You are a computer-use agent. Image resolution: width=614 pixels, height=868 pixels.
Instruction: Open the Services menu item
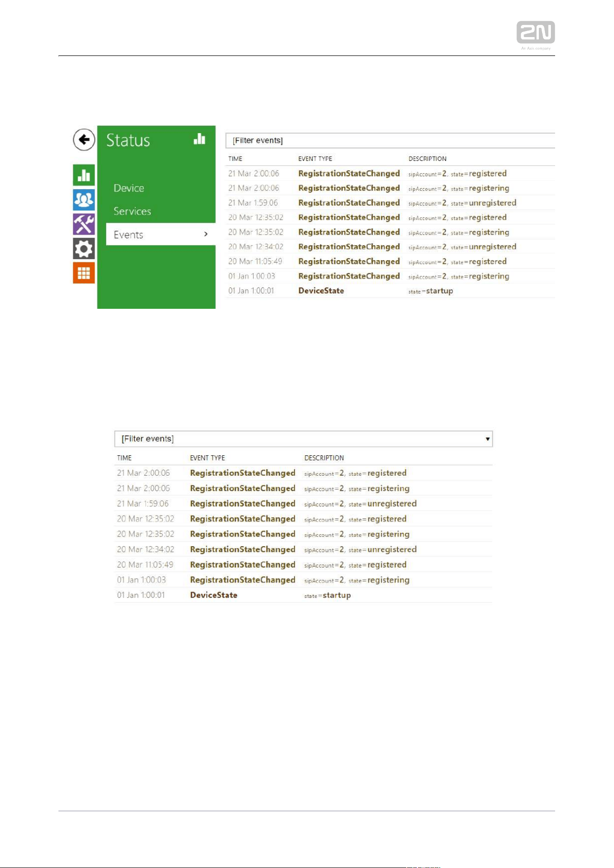click(132, 211)
